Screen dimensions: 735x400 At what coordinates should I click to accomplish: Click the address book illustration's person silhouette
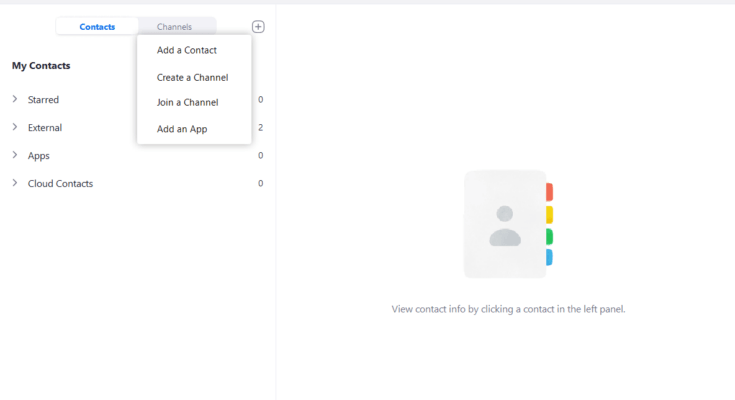click(x=505, y=226)
